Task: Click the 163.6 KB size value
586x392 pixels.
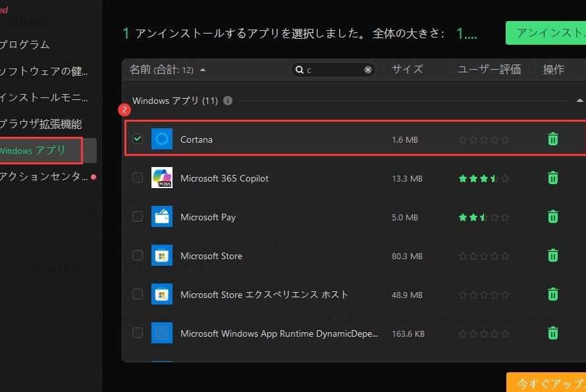Action: click(x=408, y=333)
